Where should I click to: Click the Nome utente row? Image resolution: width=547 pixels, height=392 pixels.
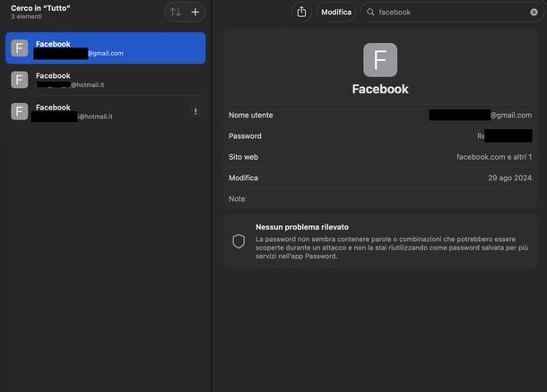tap(380, 115)
